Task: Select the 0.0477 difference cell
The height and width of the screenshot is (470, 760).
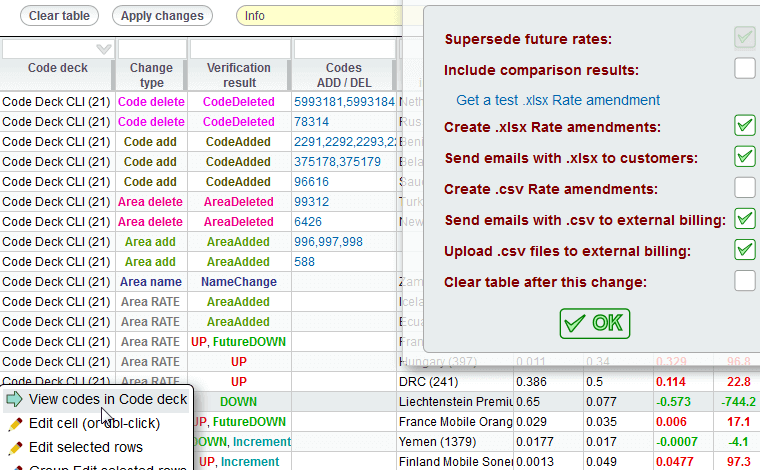Action: tap(682, 462)
